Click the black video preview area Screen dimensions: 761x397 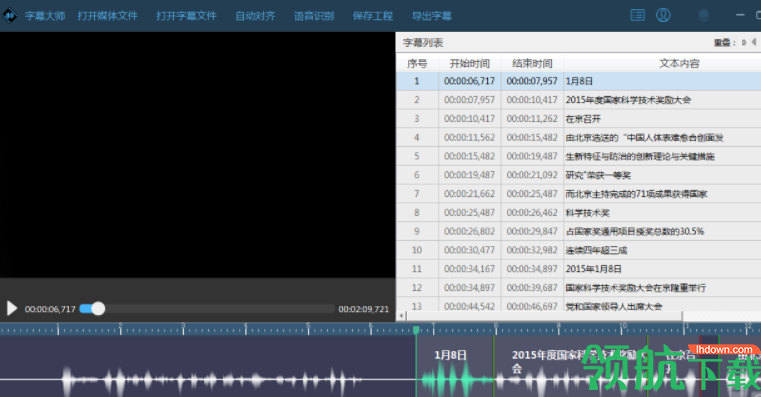(198, 155)
